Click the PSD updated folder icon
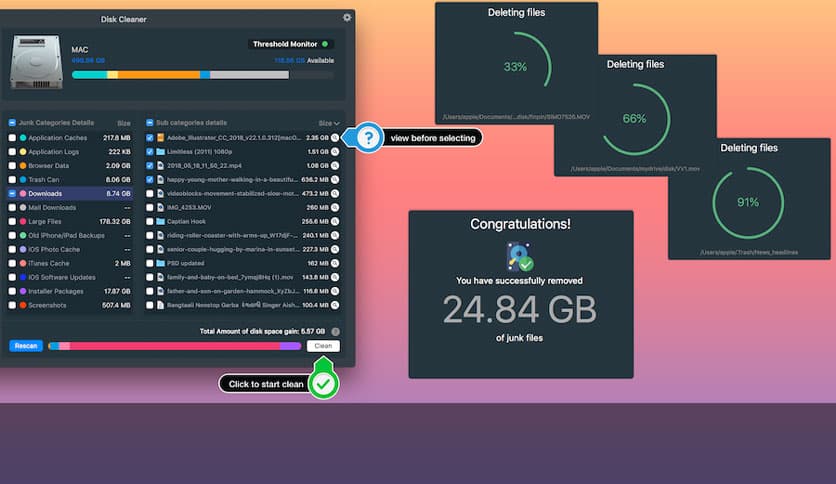The width and height of the screenshot is (836, 484). tap(160, 263)
